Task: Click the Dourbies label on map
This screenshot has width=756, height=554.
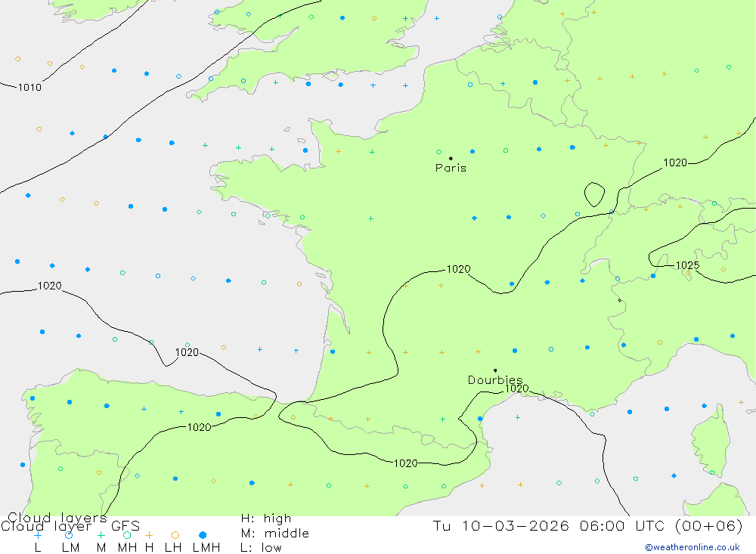Action: pyautogui.click(x=495, y=380)
